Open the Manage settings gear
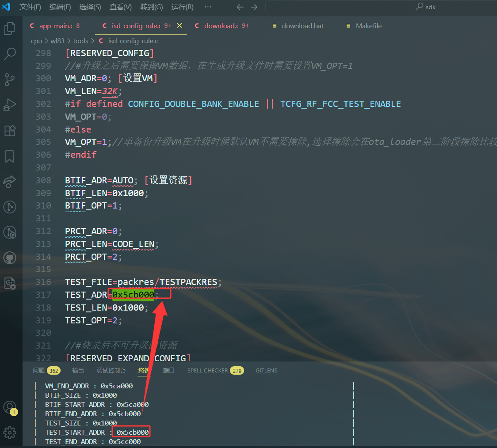This screenshot has height=448, width=497. [10, 433]
